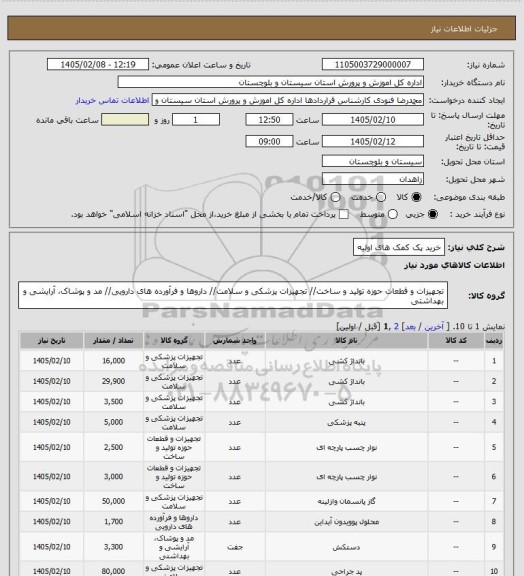Click the واحد شمارش column header

point(234,341)
